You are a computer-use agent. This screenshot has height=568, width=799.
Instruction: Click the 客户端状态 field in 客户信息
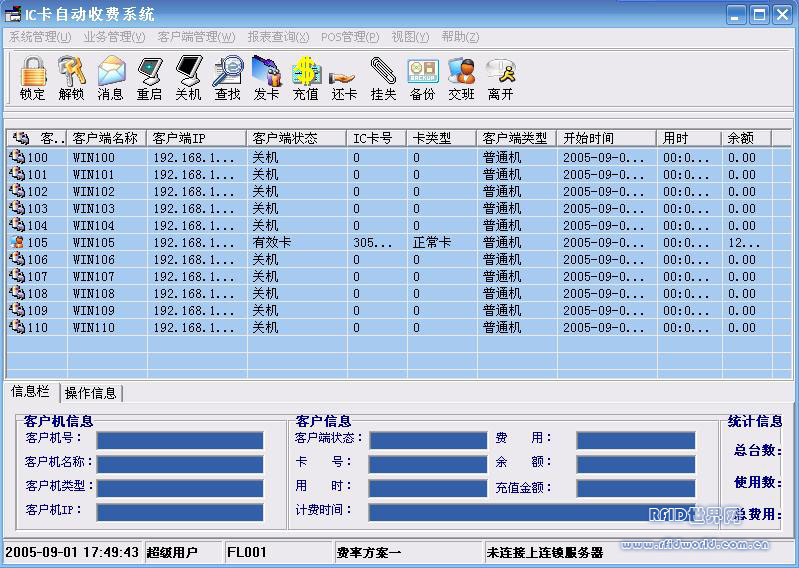pos(428,440)
